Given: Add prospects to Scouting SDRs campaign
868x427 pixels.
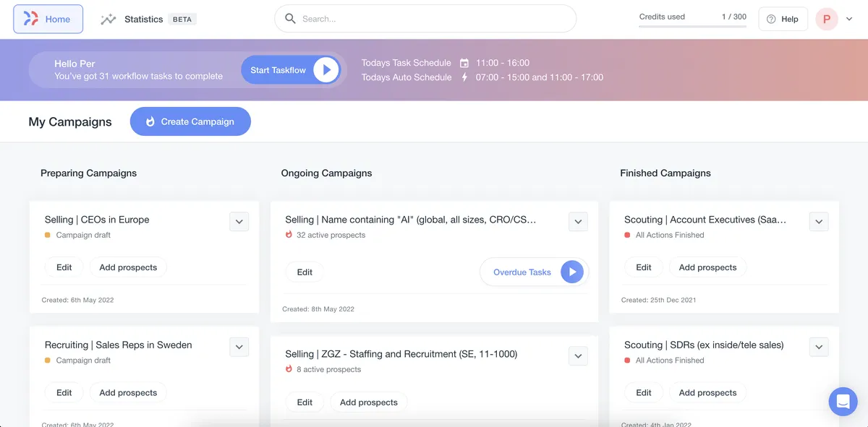Looking at the screenshot, I should point(707,393).
